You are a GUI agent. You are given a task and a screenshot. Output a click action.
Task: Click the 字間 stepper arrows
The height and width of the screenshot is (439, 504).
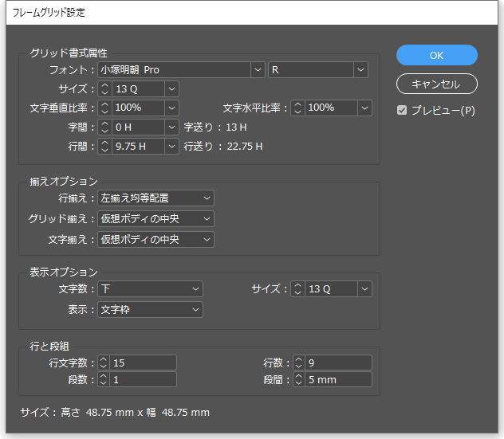coord(104,127)
